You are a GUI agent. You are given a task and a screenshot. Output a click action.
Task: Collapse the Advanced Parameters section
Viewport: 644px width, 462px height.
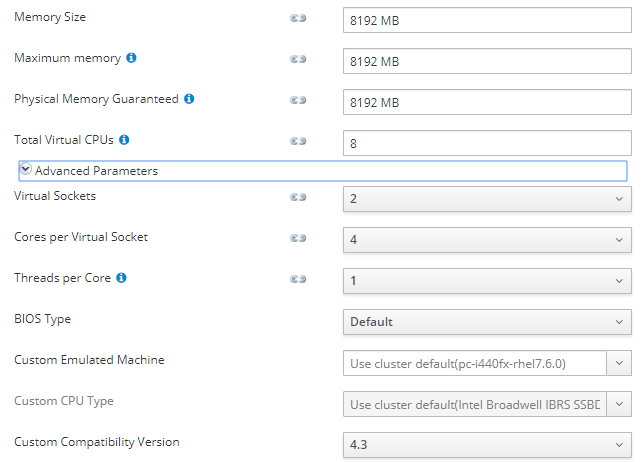click(x=26, y=170)
